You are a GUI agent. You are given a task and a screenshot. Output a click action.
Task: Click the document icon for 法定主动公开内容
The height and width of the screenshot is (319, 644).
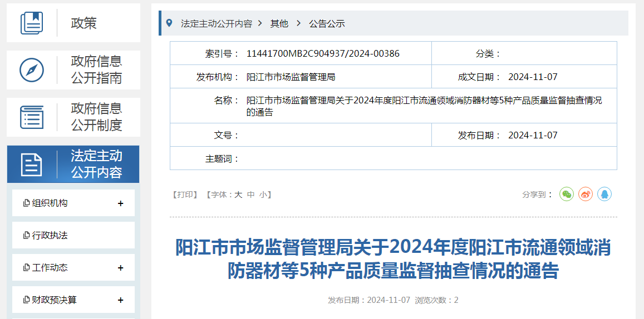pyautogui.click(x=32, y=165)
